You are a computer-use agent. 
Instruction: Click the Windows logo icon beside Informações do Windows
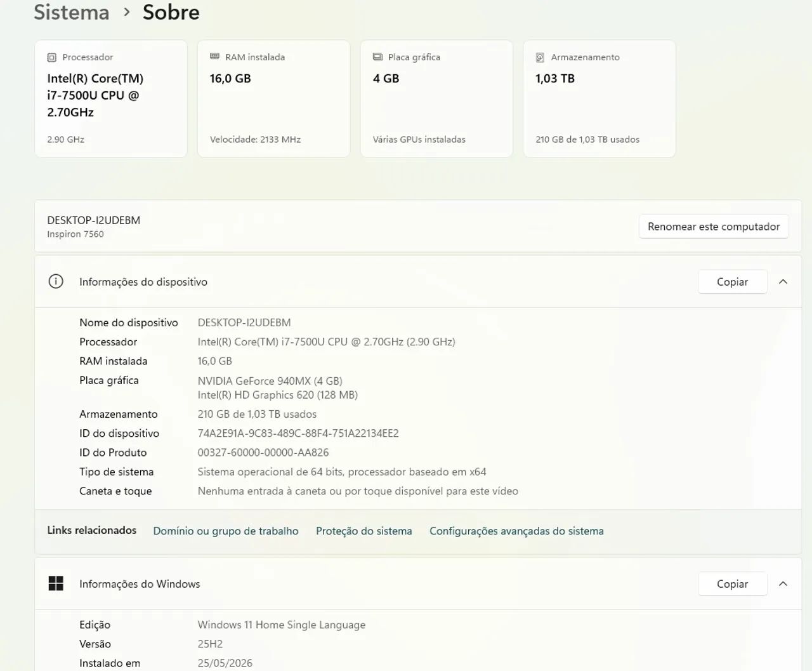pyautogui.click(x=56, y=583)
